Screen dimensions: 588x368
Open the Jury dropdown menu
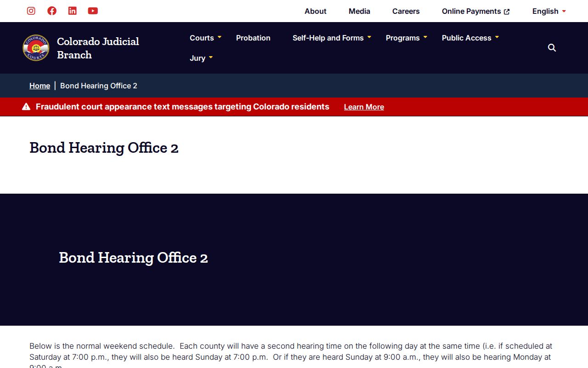(x=201, y=58)
